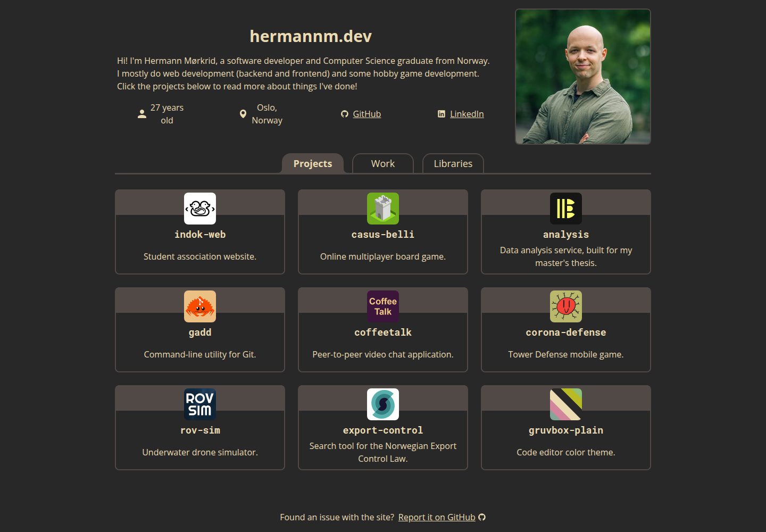Open the corona-defense red virus icon
The image size is (766, 532).
click(x=566, y=306)
